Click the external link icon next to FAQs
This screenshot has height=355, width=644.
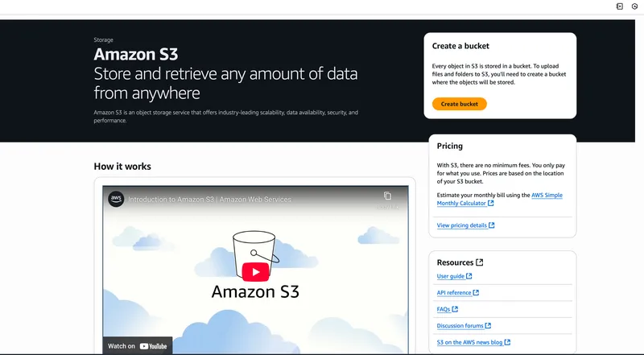click(455, 309)
